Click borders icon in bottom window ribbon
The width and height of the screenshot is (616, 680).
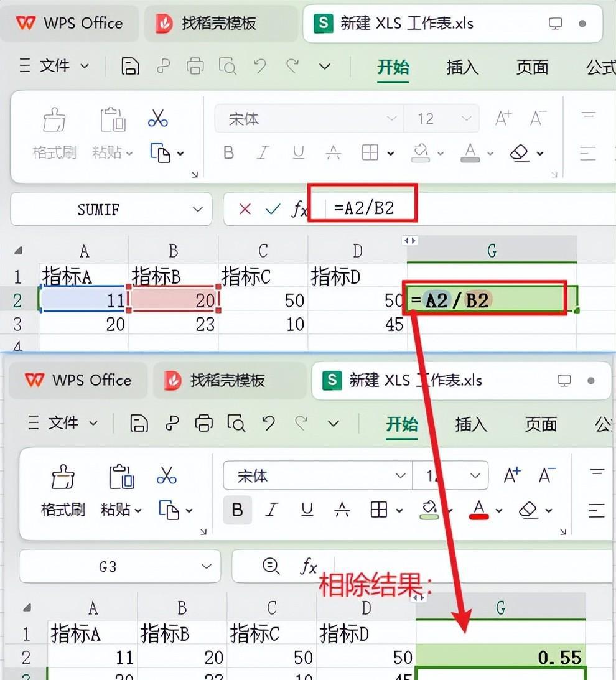379,510
